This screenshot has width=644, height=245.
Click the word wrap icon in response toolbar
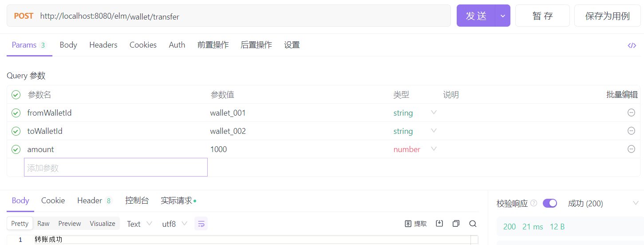coord(201,224)
